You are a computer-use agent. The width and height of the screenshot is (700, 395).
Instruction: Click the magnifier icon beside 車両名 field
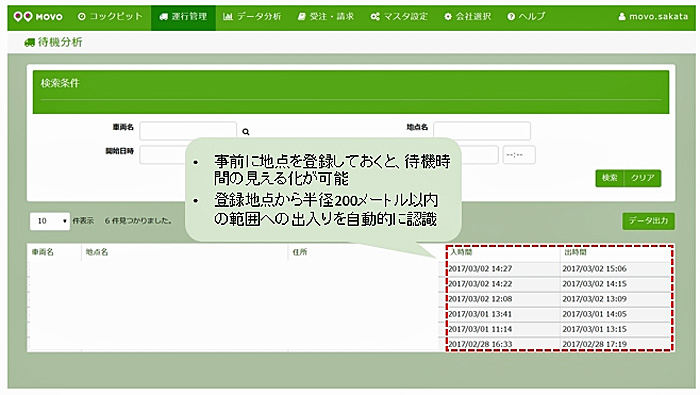coord(246,132)
